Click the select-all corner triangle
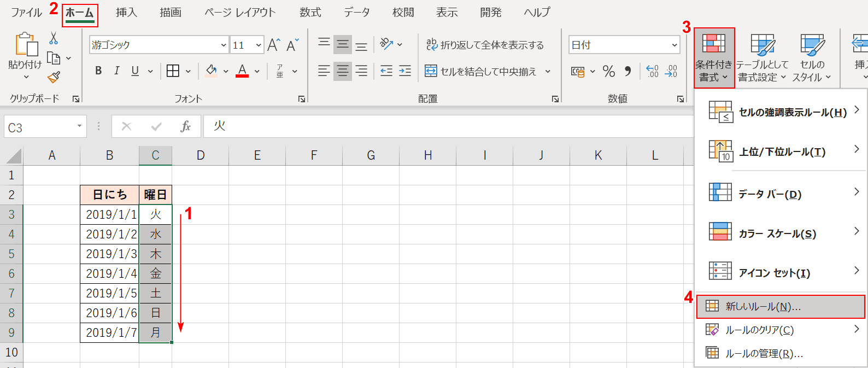 14,156
